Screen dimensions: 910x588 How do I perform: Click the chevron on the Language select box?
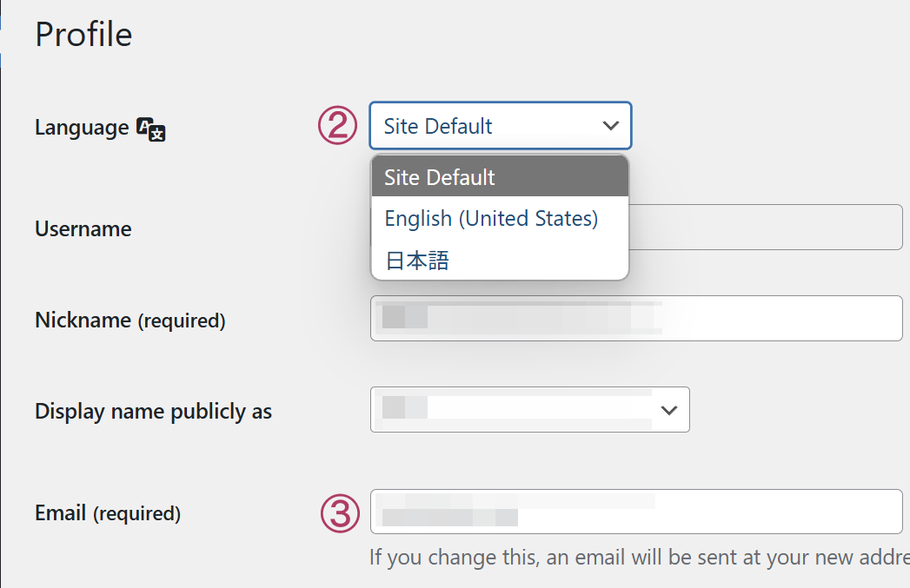(611, 125)
